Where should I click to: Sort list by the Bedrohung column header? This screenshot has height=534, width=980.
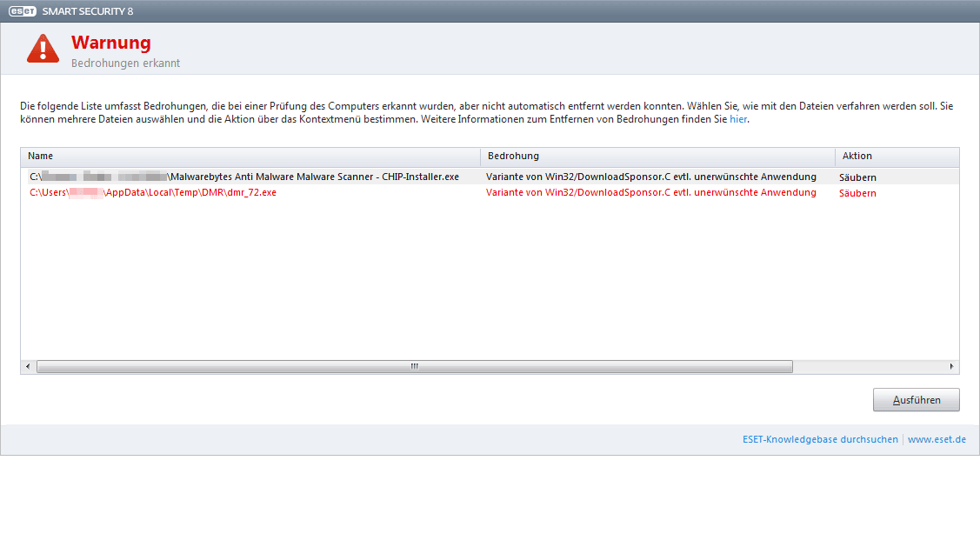(657, 157)
